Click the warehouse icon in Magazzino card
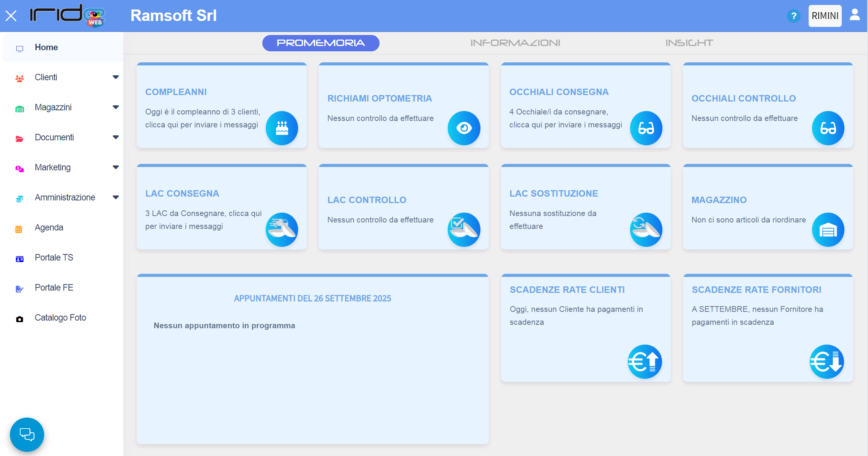The height and width of the screenshot is (456, 868). (x=828, y=230)
